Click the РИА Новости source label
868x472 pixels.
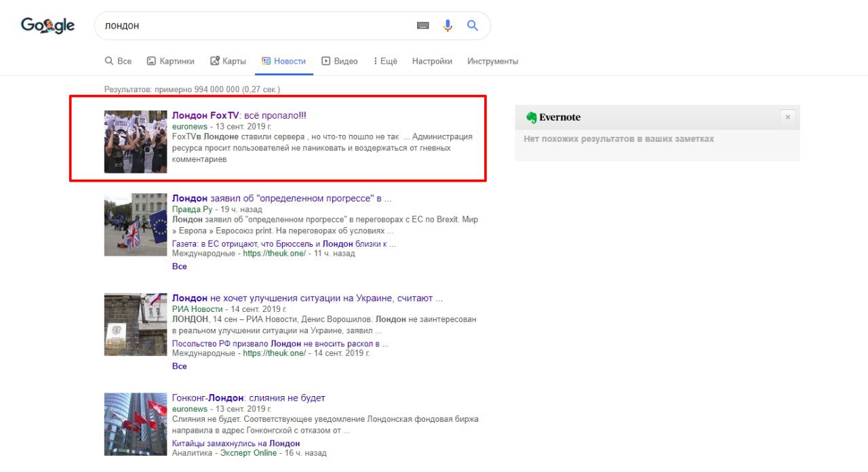pyautogui.click(x=197, y=309)
